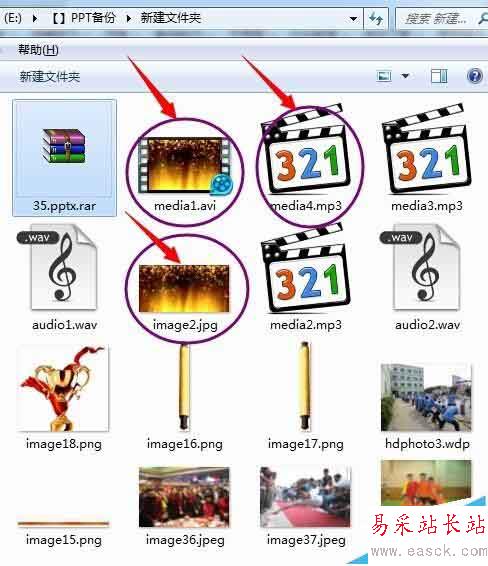488x566 pixels.
Task: Click the (E:) drive breadcrumb
Action: (13, 18)
